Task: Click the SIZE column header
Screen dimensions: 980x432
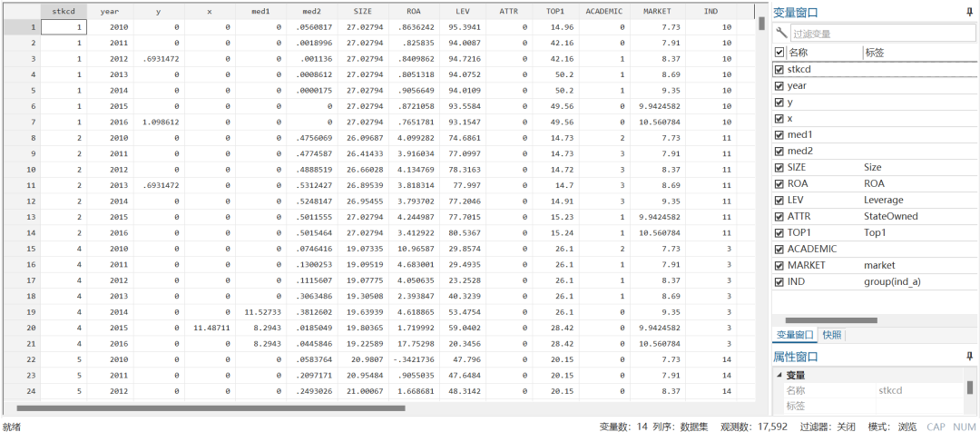Action: click(x=362, y=11)
